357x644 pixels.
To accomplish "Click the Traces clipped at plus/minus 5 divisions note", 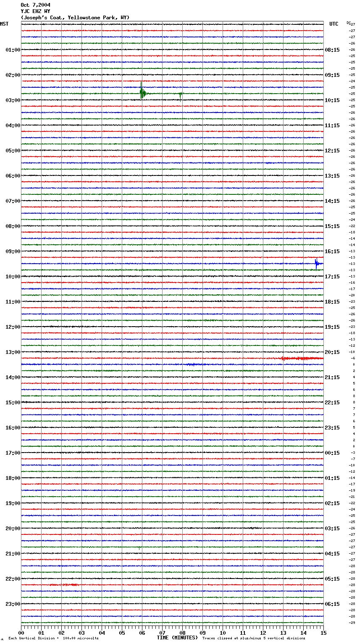I will click(254, 639).
